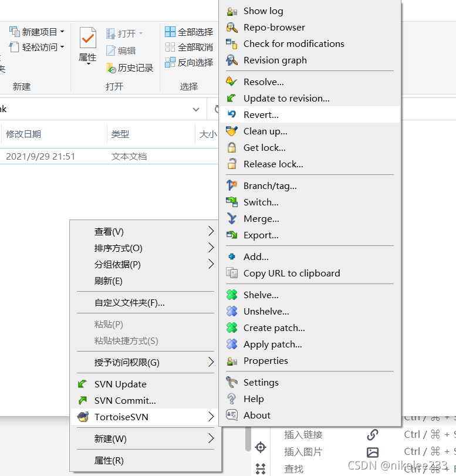The height and width of the screenshot is (476, 456).
Task: Click the Clean up broom icon
Action: pos(232,131)
